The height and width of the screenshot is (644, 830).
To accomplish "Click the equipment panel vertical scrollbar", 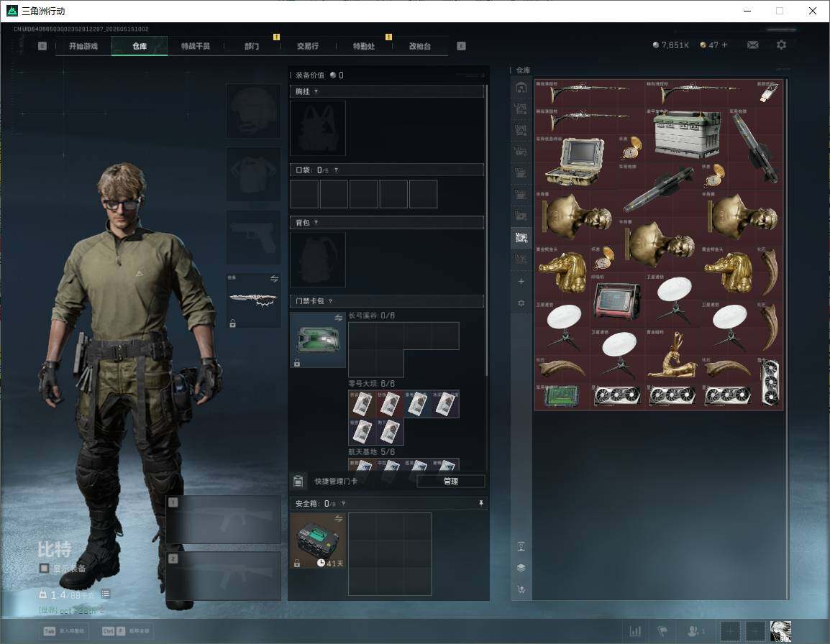I will (x=486, y=230).
